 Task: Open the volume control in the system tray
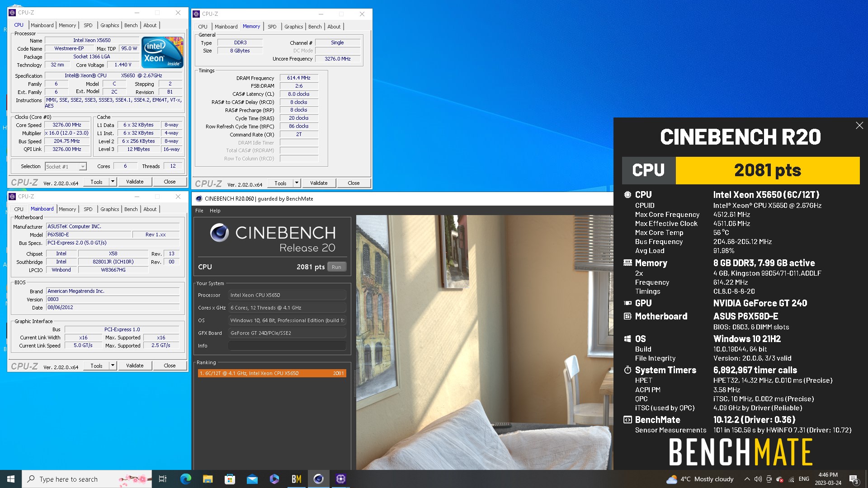click(758, 479)
